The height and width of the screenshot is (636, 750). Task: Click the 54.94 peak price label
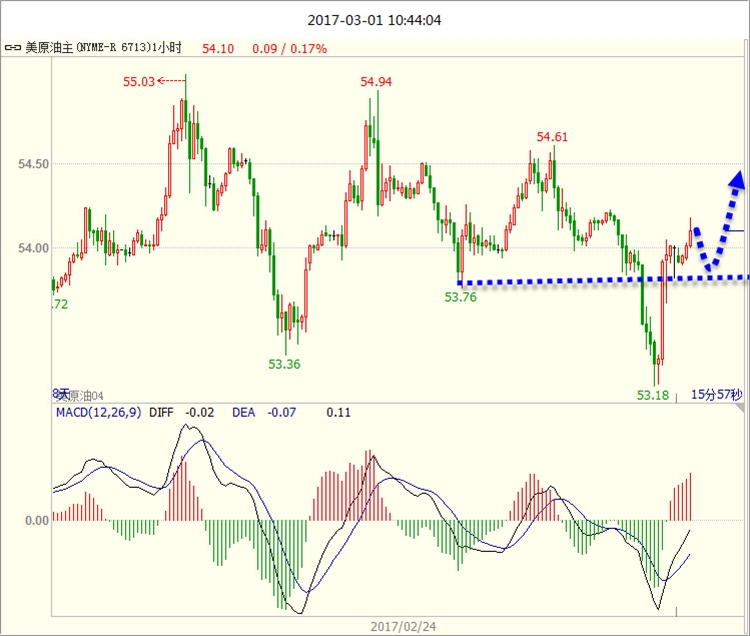pos(375,81)
